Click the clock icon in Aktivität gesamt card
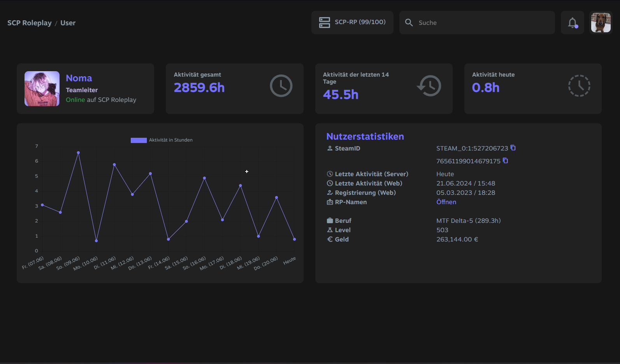 coord(281,86)
